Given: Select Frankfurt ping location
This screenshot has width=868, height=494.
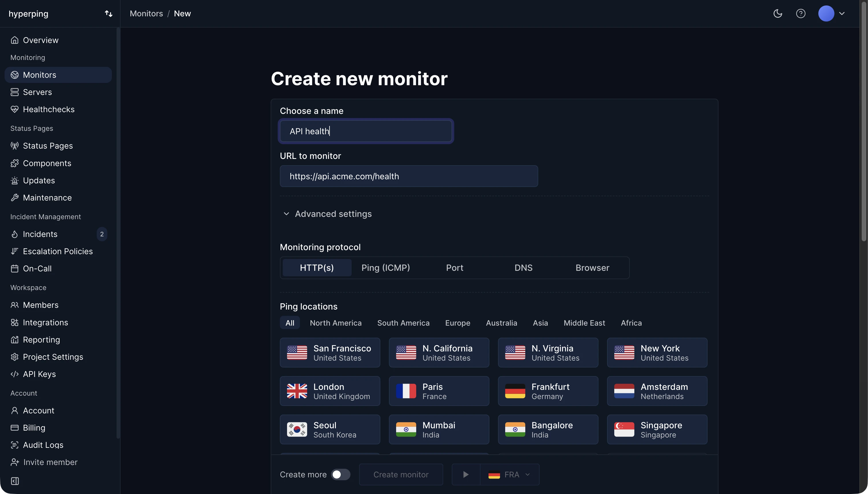Looking at the screenshot, I should pyautogui.click(x=548, y=391).
